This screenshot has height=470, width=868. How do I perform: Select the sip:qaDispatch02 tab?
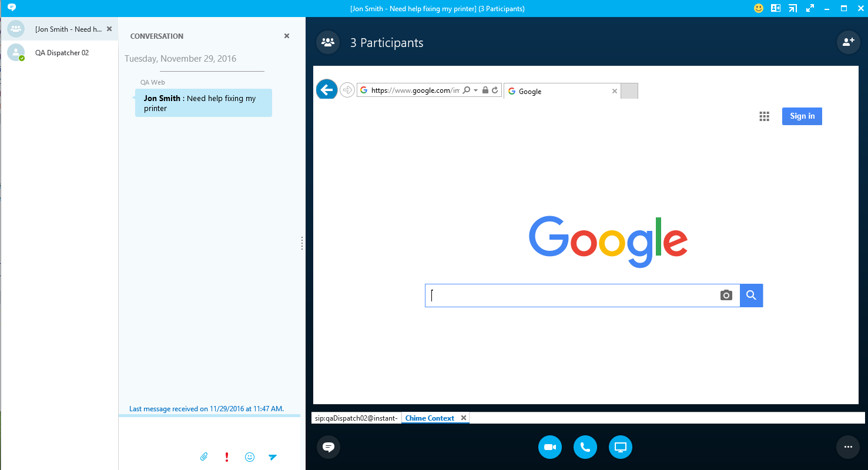pyautogui.click(x=356, y=418)
